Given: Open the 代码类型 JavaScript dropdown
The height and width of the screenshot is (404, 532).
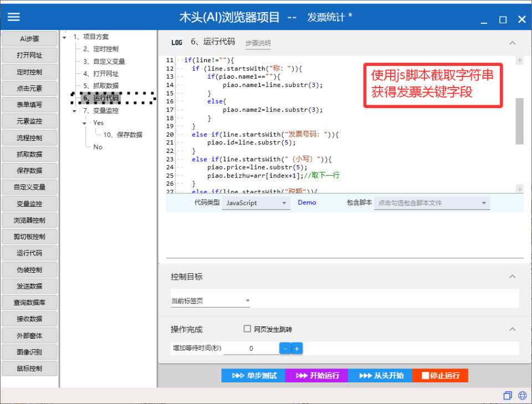Looking at the screenshot, I should [256, 203].
